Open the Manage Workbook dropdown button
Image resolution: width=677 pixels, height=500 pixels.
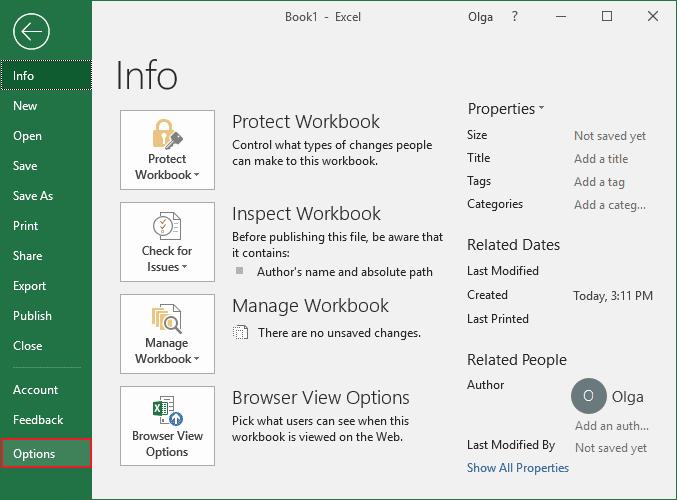(x=167, y=334)
